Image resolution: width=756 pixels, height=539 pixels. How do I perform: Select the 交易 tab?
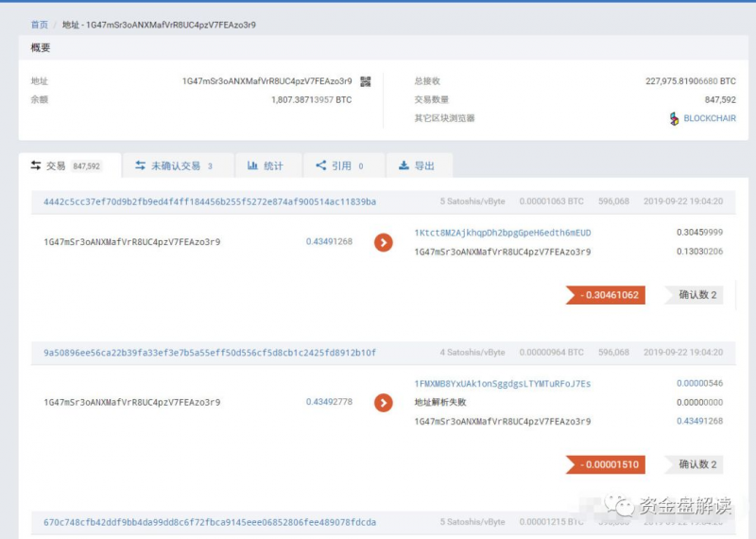(x=70, y=165)
